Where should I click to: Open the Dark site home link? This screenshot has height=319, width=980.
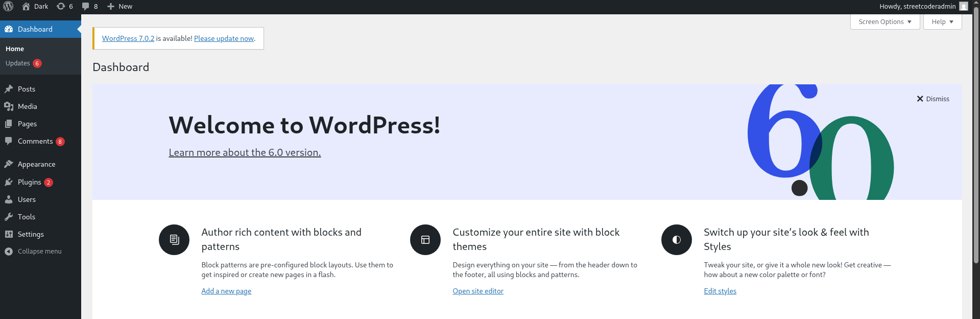coord(35,6)
